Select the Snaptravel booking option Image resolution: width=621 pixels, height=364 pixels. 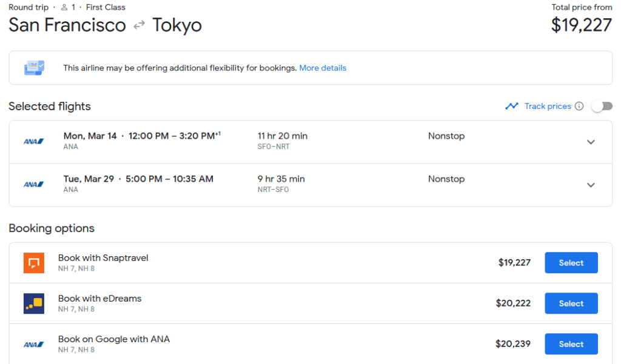(x=571, y=262)
